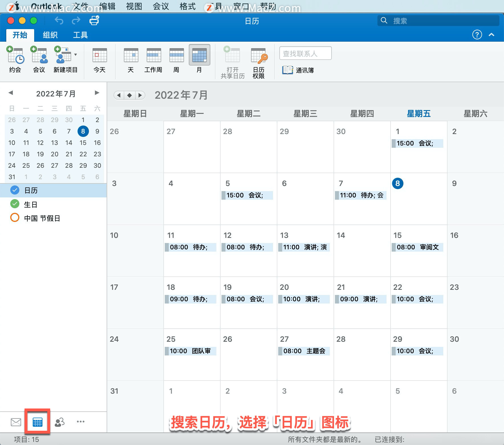This screenshot has height=445, width=504.
Task: Switch to the 工具 ribbon tab
Action: [x=80, y=35]
